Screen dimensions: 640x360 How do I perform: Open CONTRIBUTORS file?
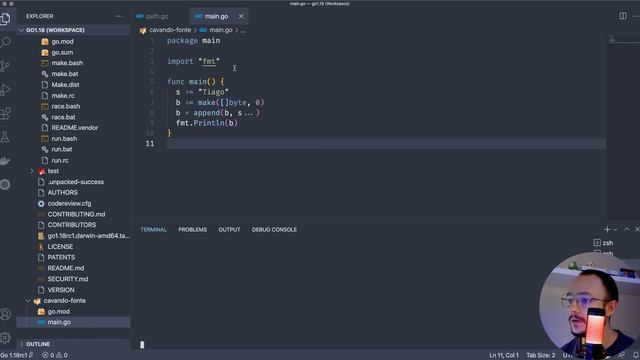click(73, 225)
